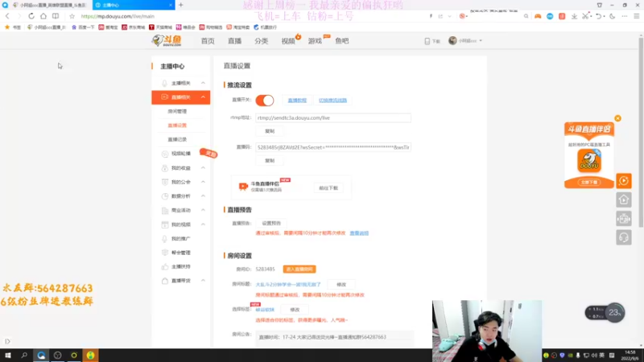The image size is (644, 362).
Task: Click the browser home icon
Action: tap(43, 16)
